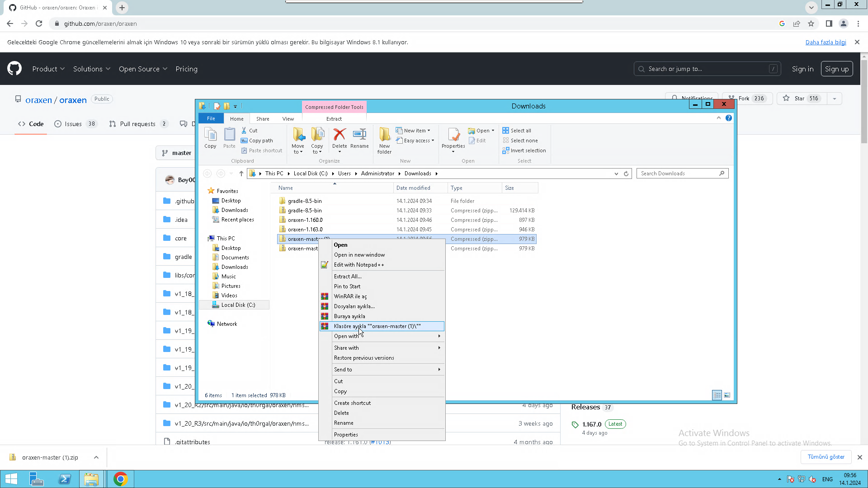Select Local Disk (C:) in navigation pane
This screenshot has height=488, width=868.
(x=238, y=305)
